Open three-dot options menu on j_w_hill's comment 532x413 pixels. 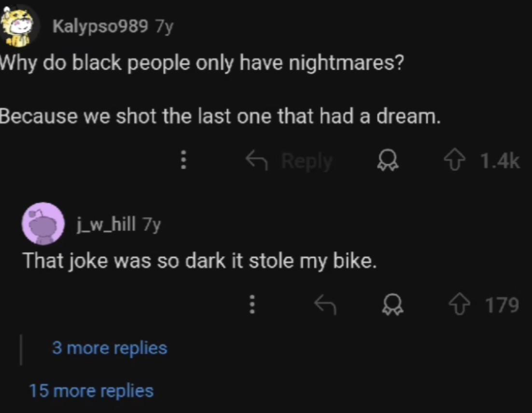(252, 304)
